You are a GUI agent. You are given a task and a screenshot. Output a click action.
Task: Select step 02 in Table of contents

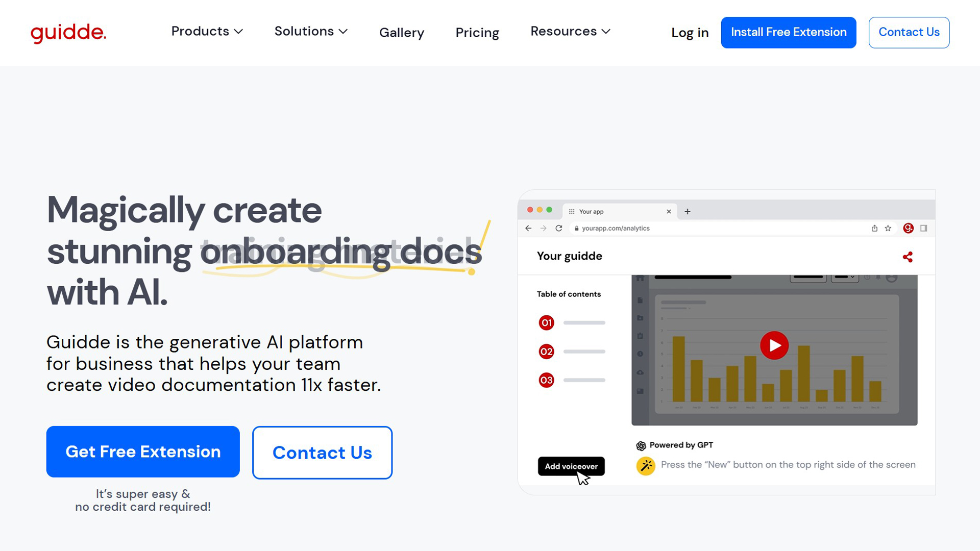pos(546,352)
